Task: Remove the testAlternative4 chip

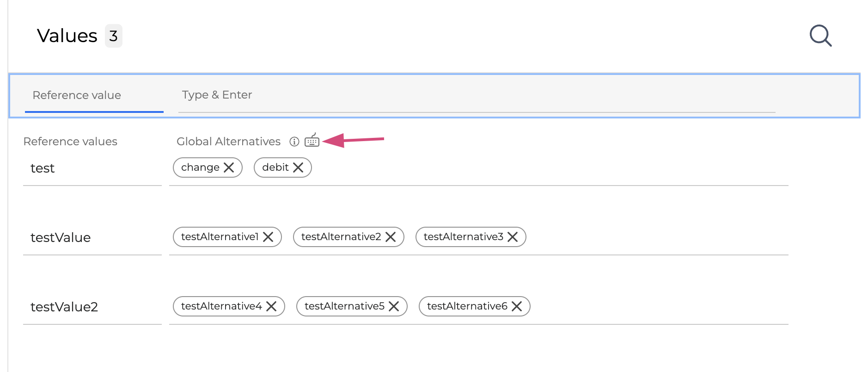Action: pos(271,306)
